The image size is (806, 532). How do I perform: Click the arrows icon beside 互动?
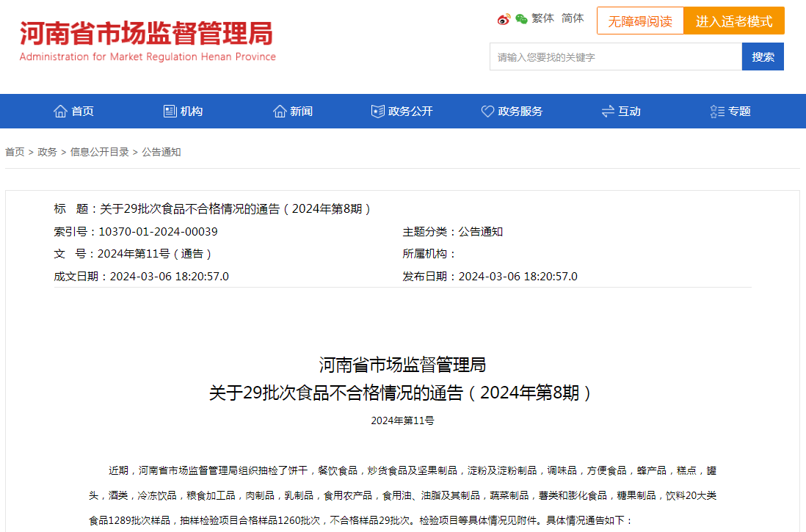608,111
